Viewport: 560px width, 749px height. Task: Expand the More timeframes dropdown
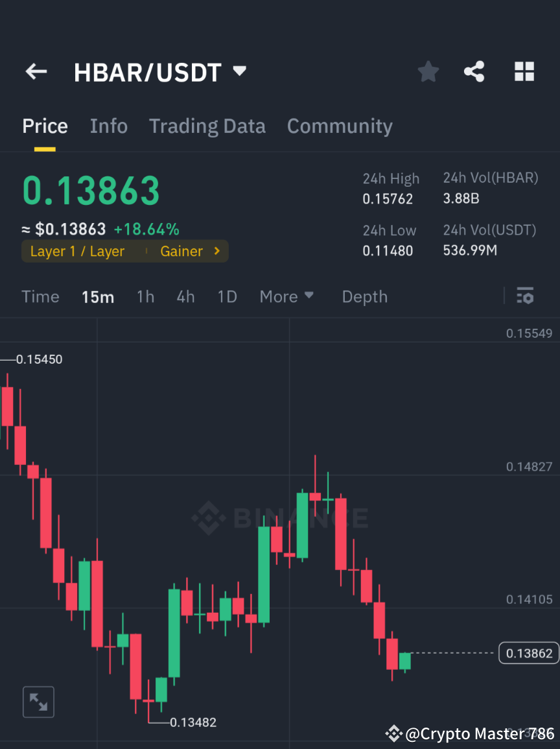(x=286, y=296)
